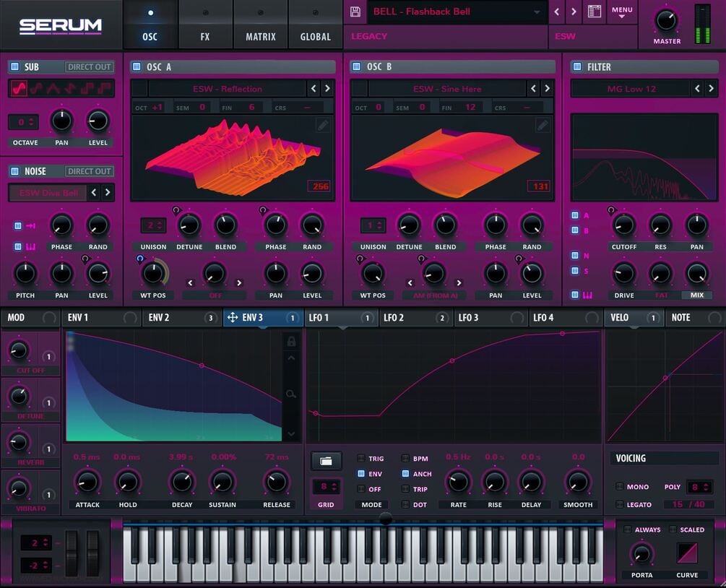
Task: Click the OSC B edit pencil icon
Action: tap(543, 125)
